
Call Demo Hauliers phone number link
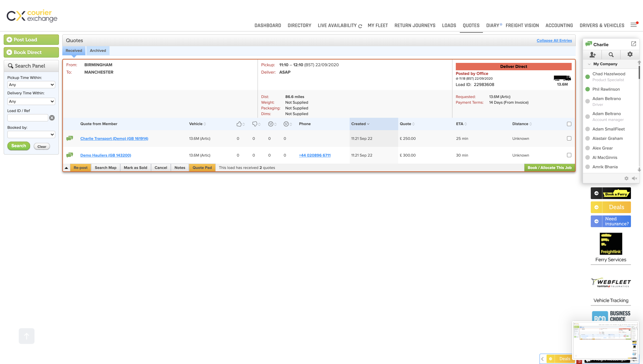314,155
